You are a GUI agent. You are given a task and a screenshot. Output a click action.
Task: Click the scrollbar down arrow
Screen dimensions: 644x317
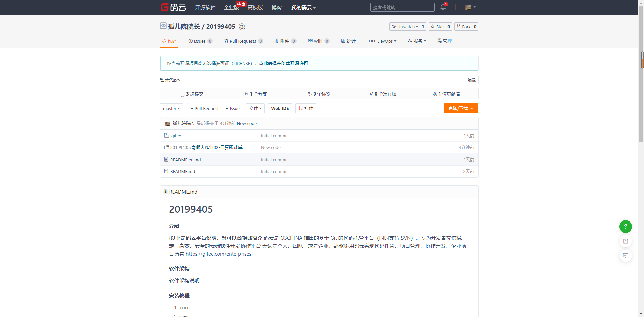(641, 314)
